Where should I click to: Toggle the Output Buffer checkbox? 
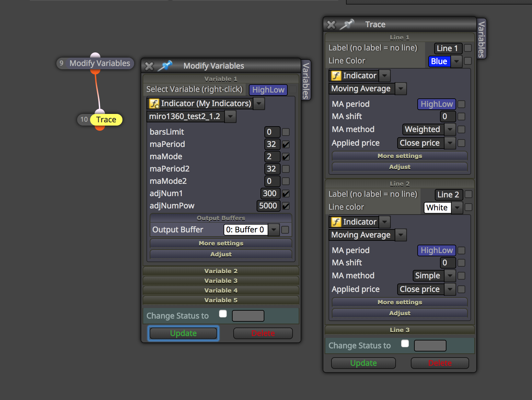click(x=285, y=230)
